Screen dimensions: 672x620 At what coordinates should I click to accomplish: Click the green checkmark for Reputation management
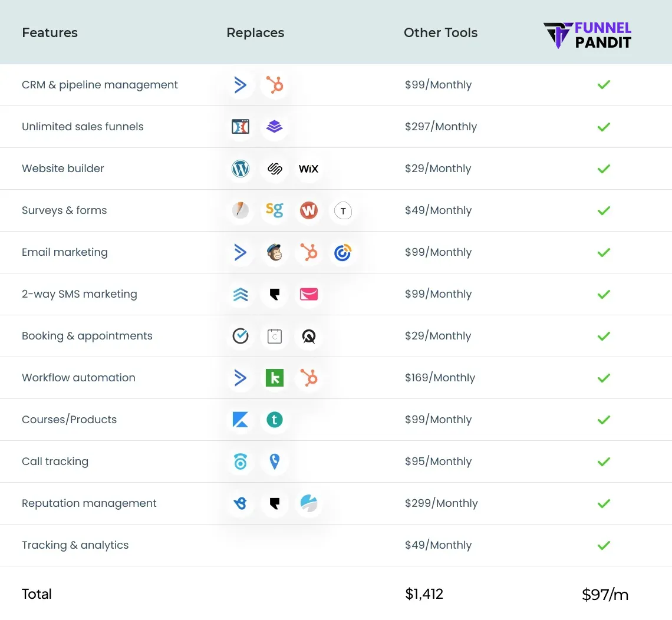604,503
